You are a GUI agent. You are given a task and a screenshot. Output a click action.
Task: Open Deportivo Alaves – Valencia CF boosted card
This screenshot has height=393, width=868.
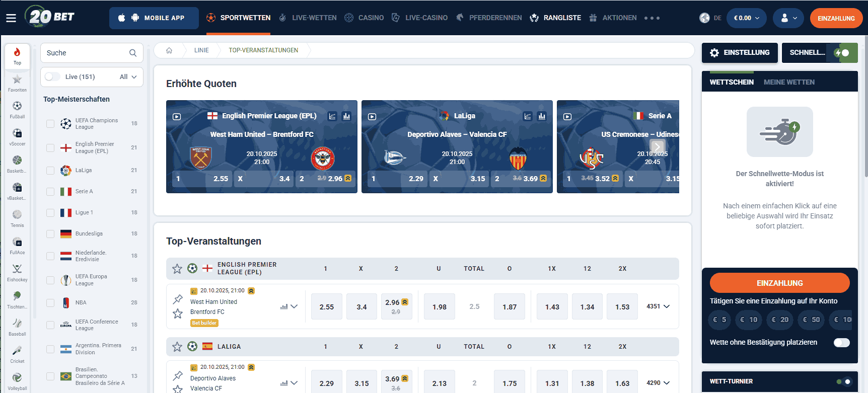point(457,146)
